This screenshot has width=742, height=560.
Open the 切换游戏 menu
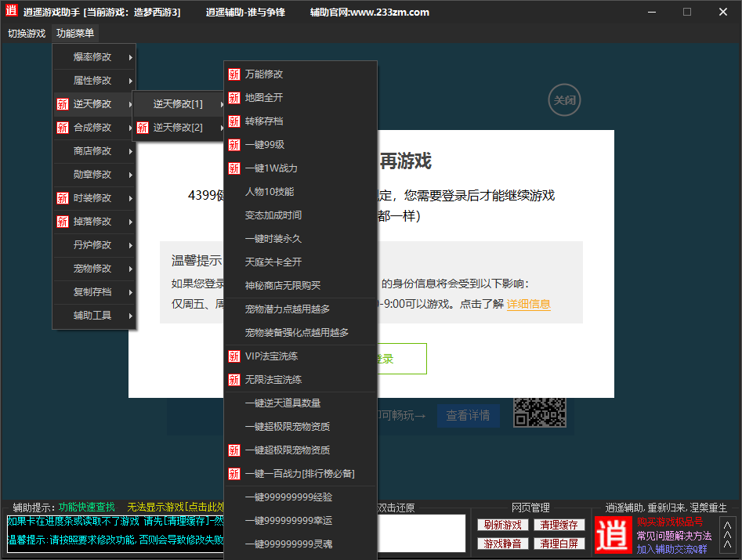click(27, 34)
